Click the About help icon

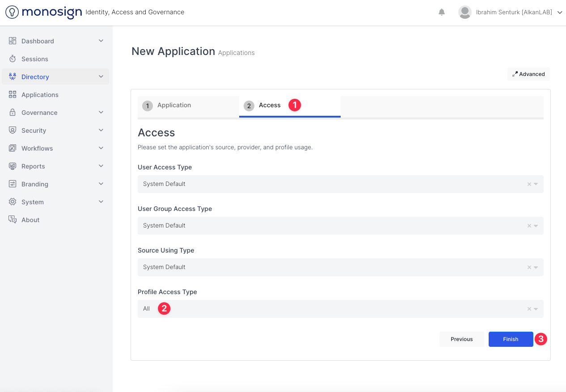point(13,220)
